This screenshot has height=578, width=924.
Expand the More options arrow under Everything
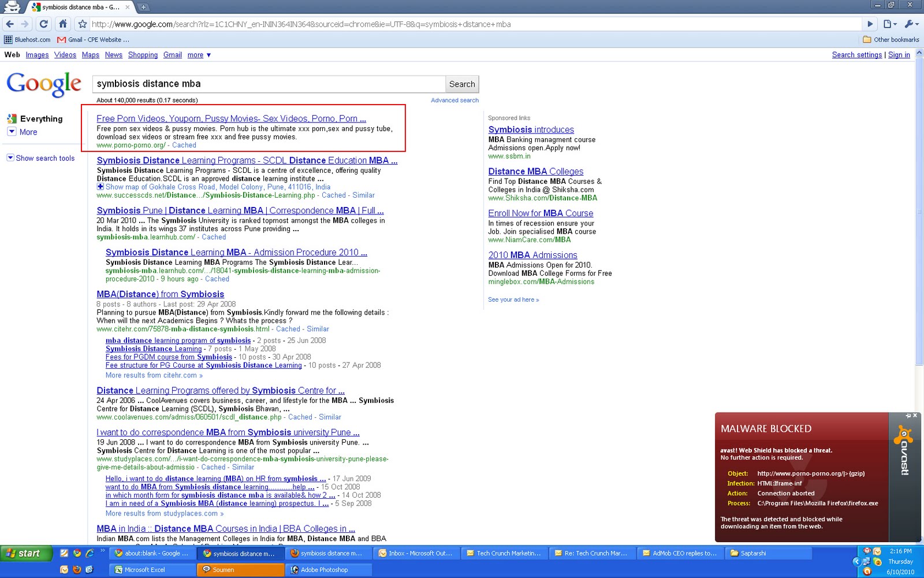(12, 132)
